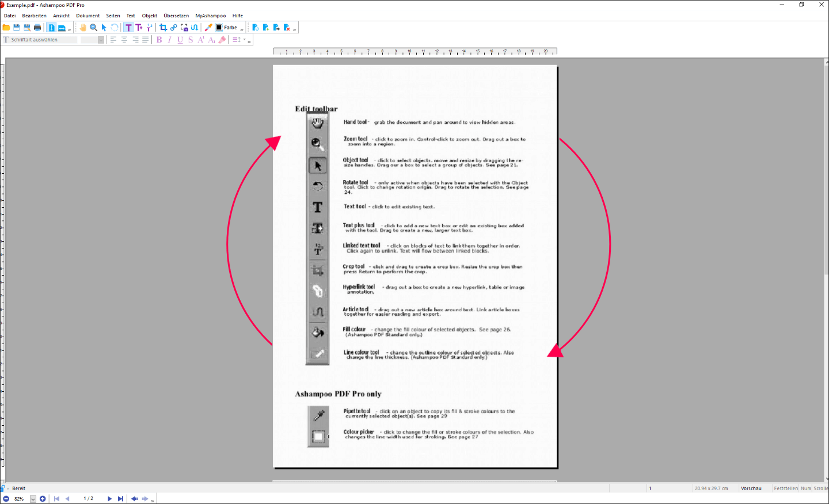The height and width of the screenshot is (504, 829).
Task: Expand the edit toolbar overflow chevron after Farbe
Action: point(242,29)
